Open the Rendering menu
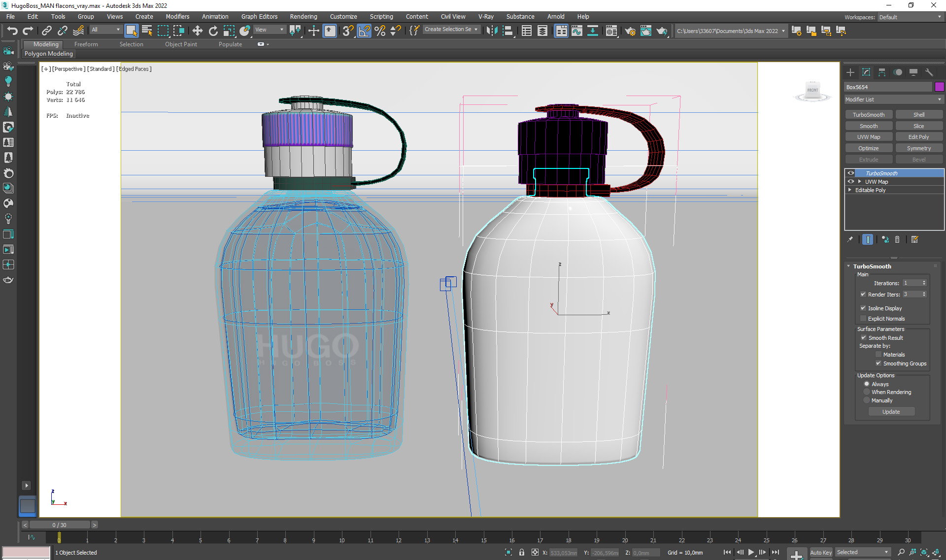The height and width of the screenshot is (560, 946). click(x=303, y=17)
